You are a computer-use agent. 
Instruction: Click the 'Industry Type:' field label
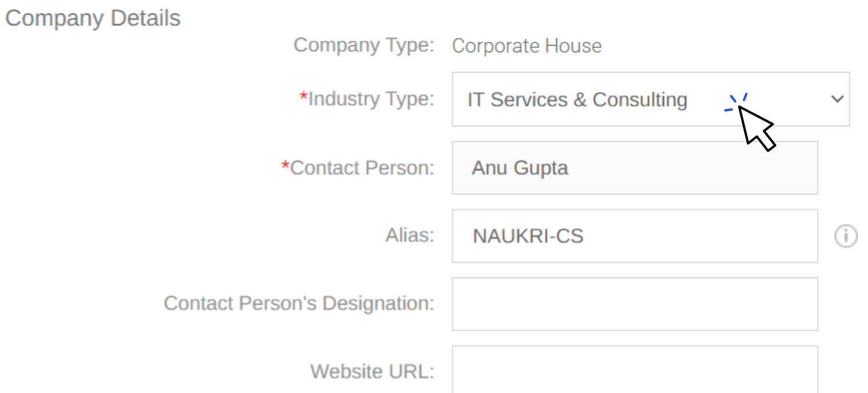371,99
